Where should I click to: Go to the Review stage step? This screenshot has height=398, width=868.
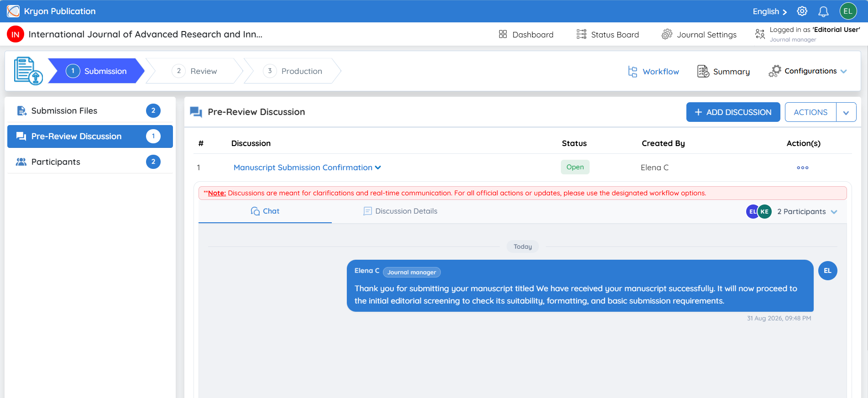click(195, 71)
